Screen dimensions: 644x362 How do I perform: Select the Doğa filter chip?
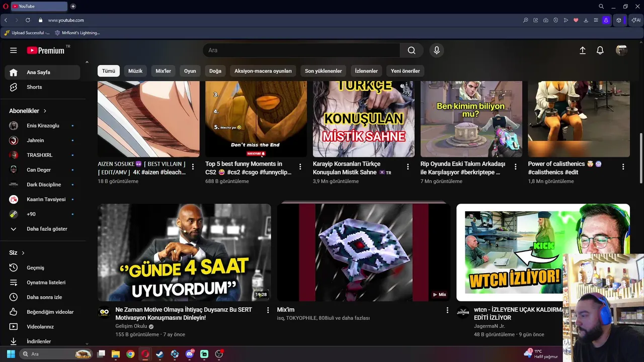tap(215, 71)
